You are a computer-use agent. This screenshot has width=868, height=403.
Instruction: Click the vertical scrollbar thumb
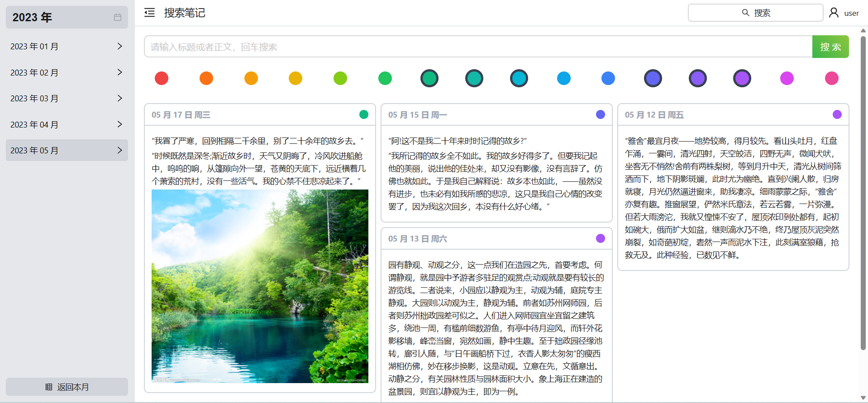[863, 193]
